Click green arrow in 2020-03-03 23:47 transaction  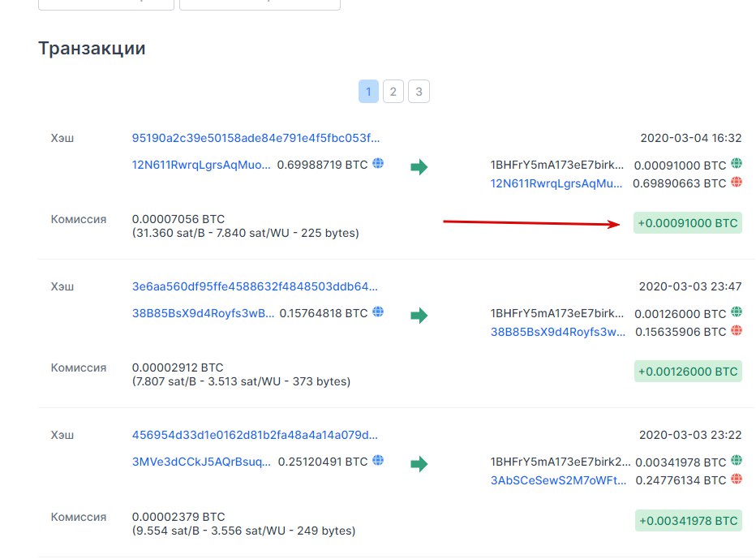pos(419,316)
